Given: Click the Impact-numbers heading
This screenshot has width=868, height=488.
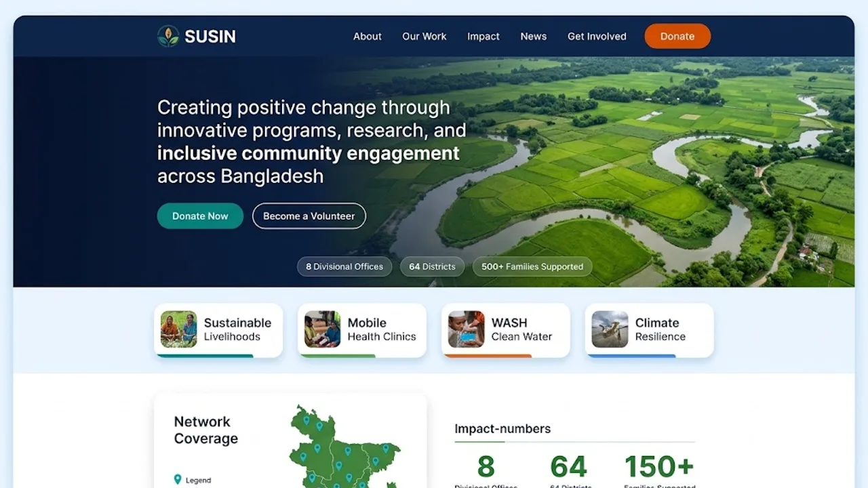Looking at the screenshot, I should pyautogui.click(x=502, y=428).
